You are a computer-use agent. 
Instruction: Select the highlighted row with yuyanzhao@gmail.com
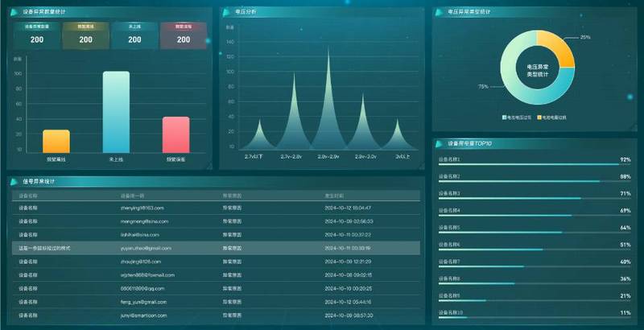tap(216, 249)
